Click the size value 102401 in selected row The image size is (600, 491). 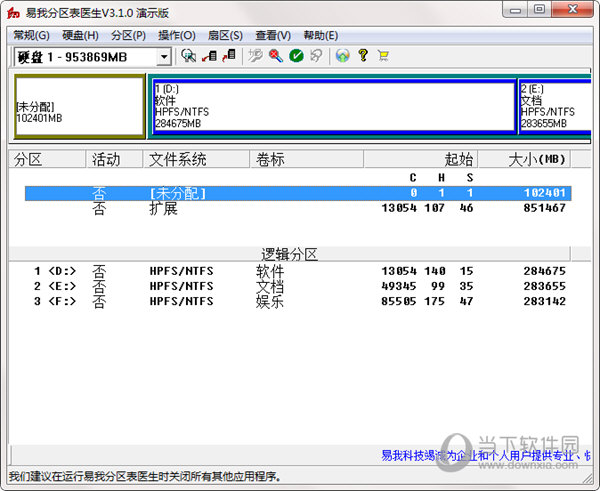point(545,193)
